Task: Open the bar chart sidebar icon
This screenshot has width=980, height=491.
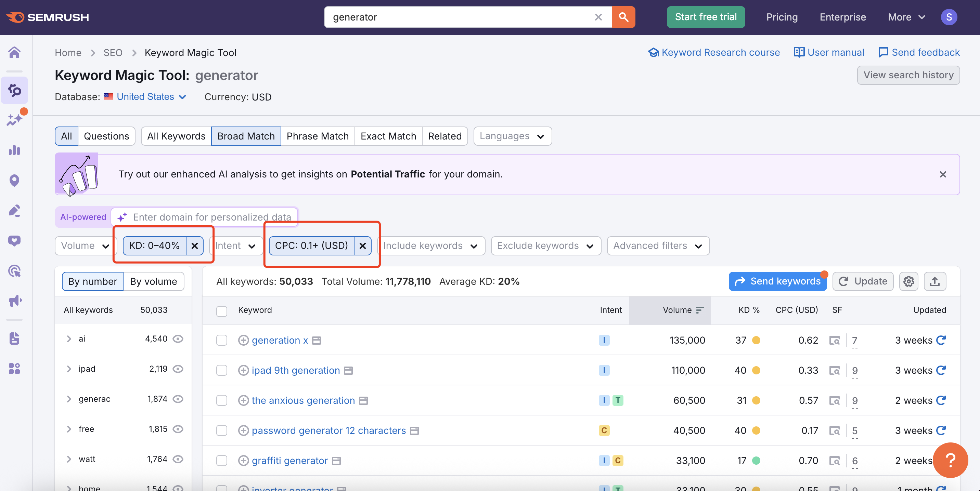Action: [x=14, y=150]
